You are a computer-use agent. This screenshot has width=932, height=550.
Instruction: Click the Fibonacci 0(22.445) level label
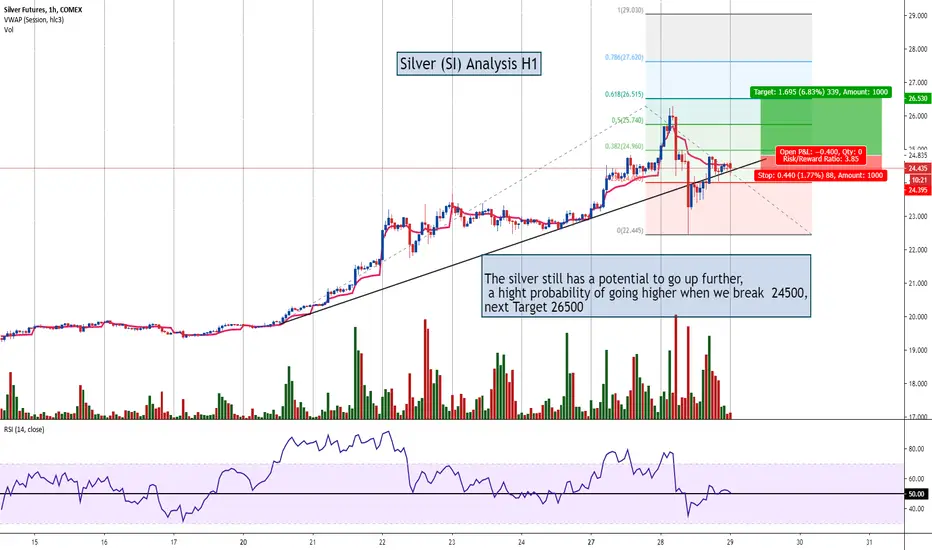(630, 231)
